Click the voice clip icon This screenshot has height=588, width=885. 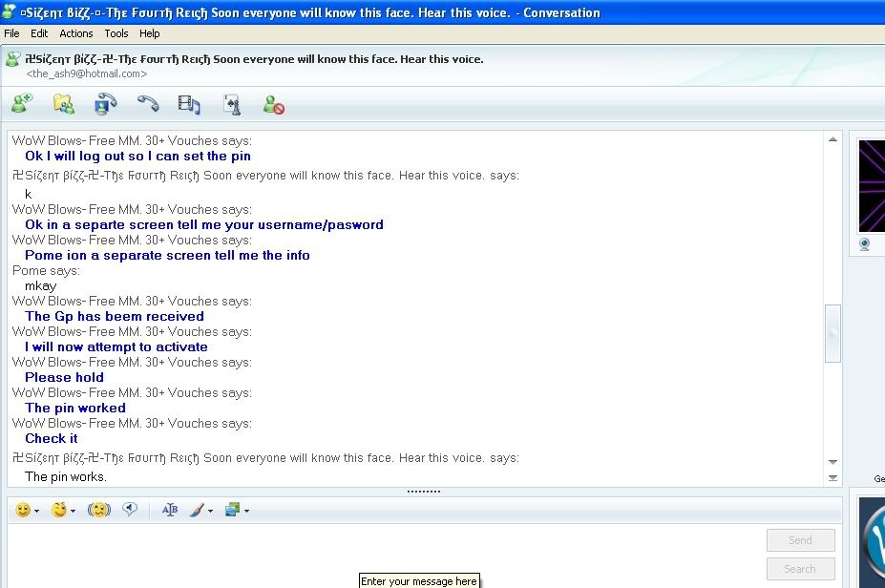click(x=130, y=510)
